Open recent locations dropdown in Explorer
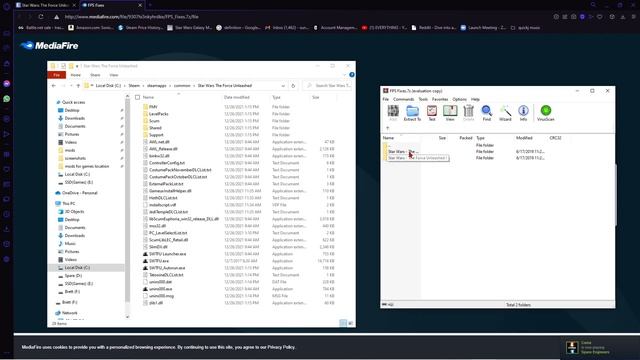The image size is (640, 360). pos(71,86)
